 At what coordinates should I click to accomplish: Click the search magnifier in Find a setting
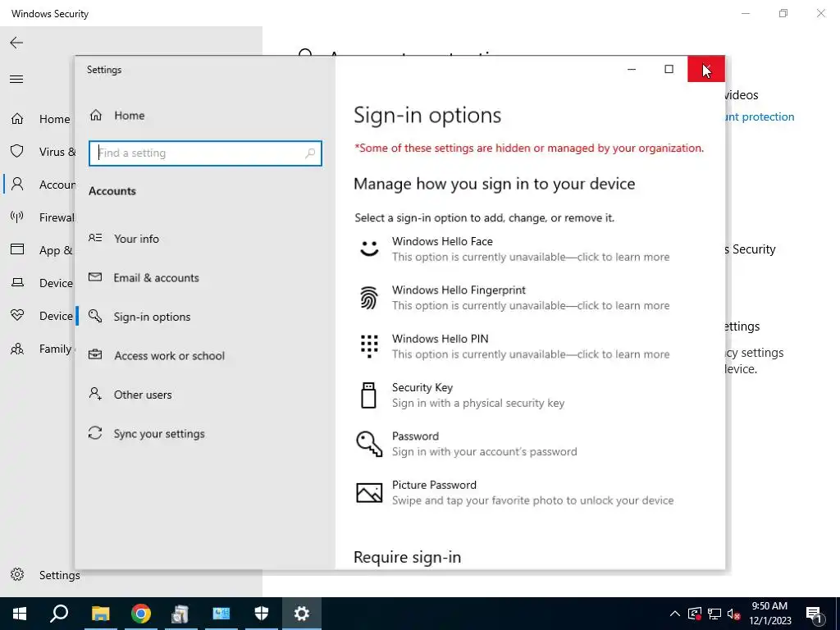310,153
